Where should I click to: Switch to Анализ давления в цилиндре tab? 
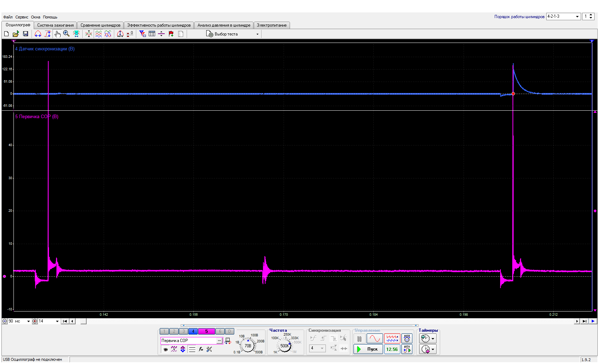pos(224,25)
